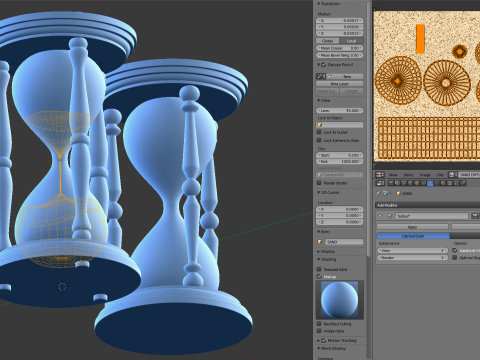Enable Lock Camera to View checkbox
Screen dimensions: 480x360
(x=319, y=140)
